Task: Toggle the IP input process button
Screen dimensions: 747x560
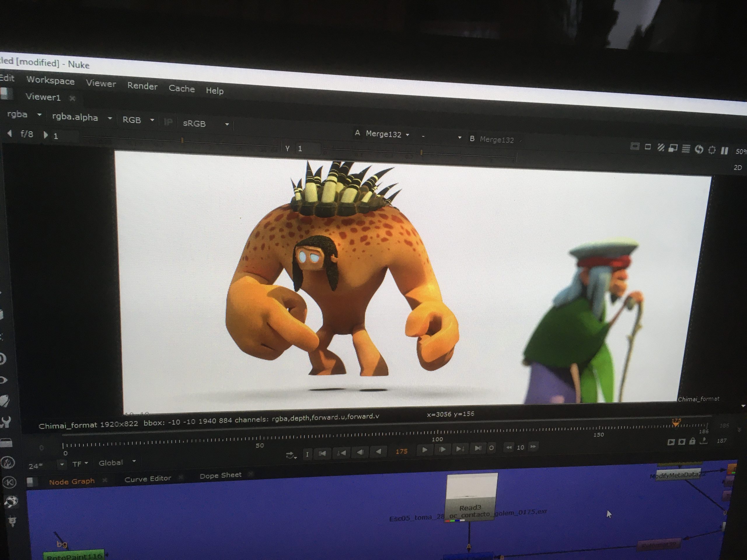Action: tap(168, 122)
